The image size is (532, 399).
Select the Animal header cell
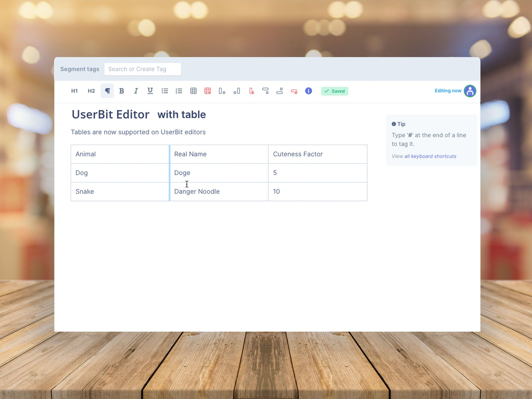pos(120,154)
